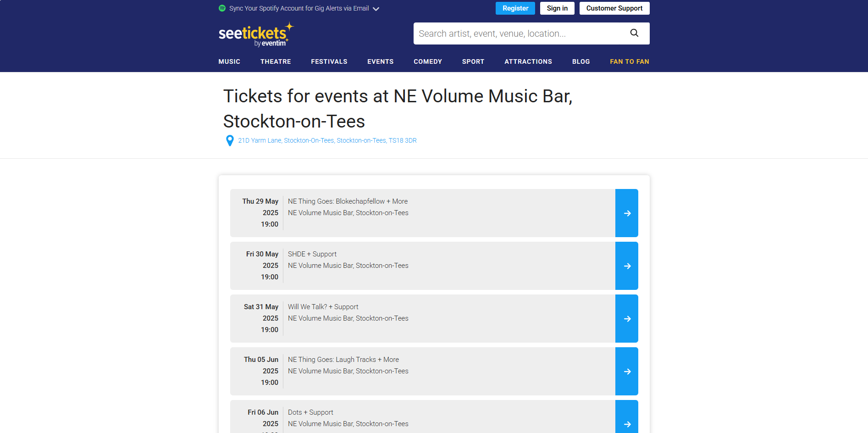
Task: Click the See Tickets logo
Action: [x=255, y=35]
